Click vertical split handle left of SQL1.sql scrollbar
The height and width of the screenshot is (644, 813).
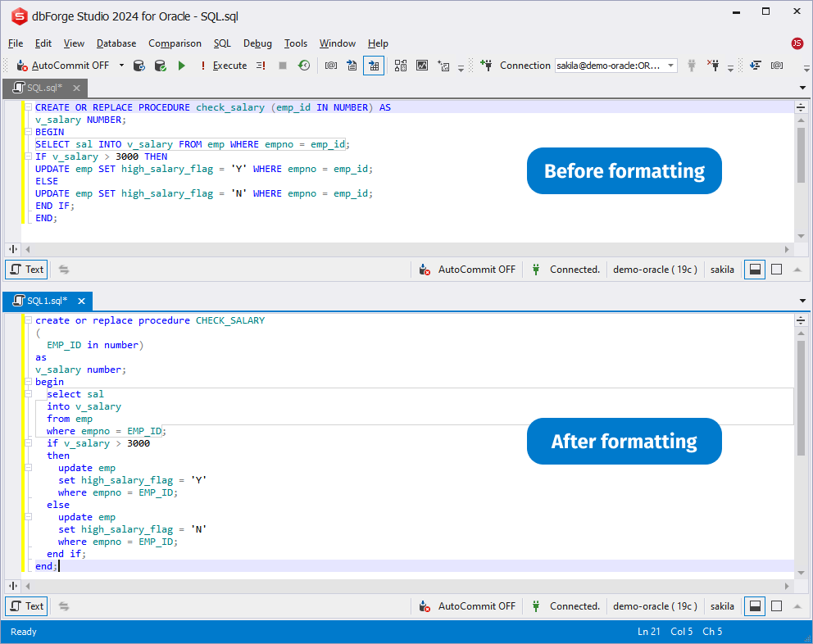point(13,586)
